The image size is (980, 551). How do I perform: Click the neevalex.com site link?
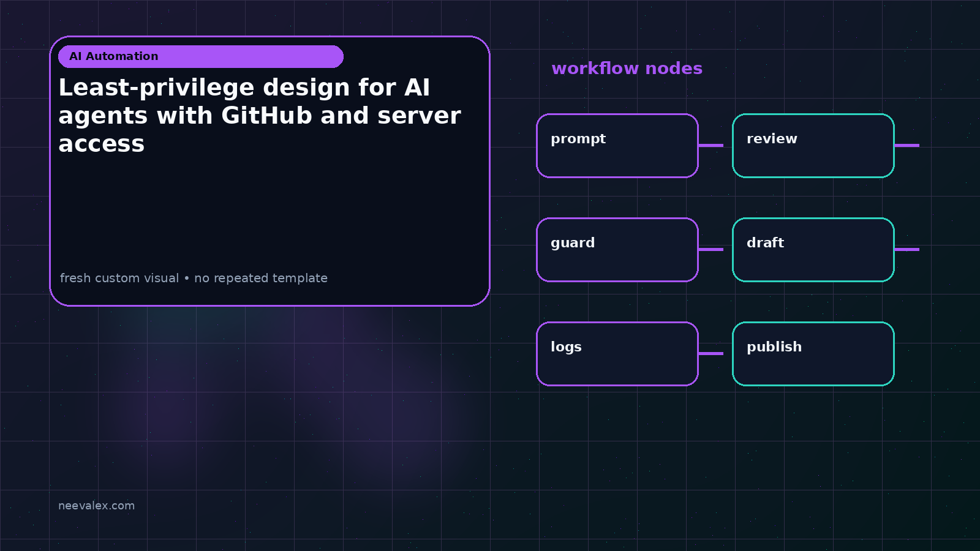(x=96, y=506)
